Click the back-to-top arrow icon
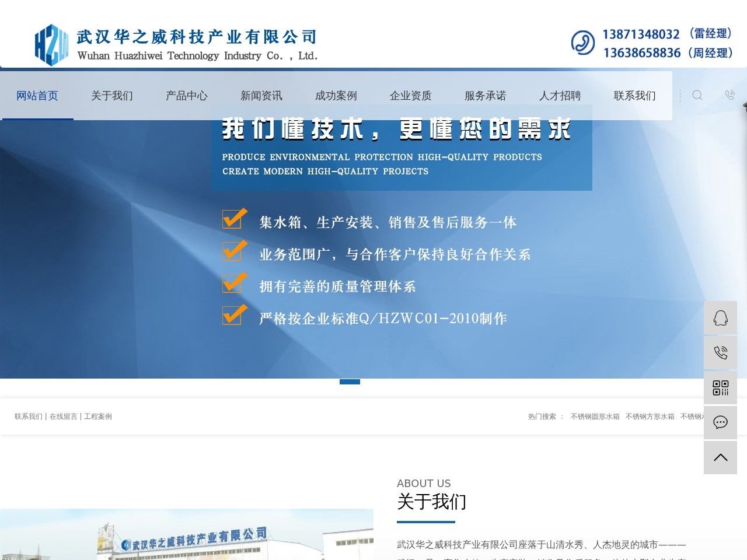Screen dimensions: 747x560 [x=721, y=457]
